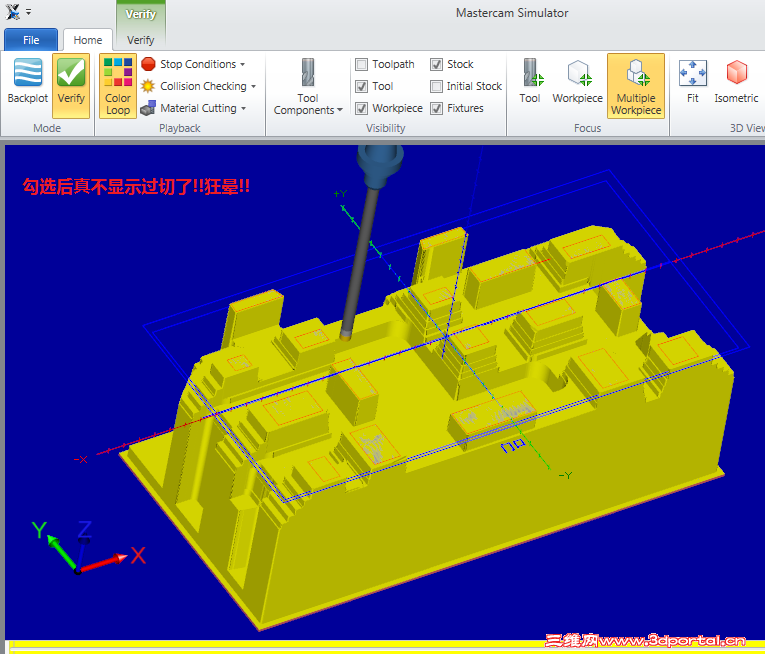Click the Collision Checking label

pyautogui.click(x=203, y=86)
